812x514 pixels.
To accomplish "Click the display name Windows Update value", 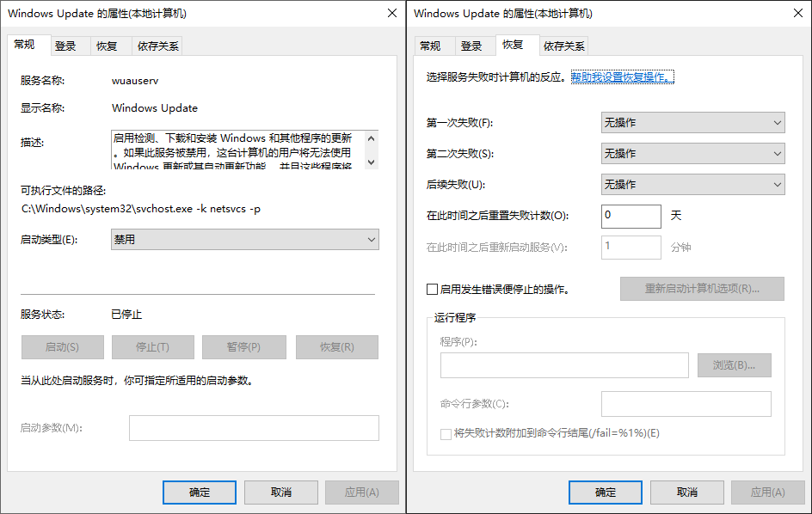I will 155,108.
